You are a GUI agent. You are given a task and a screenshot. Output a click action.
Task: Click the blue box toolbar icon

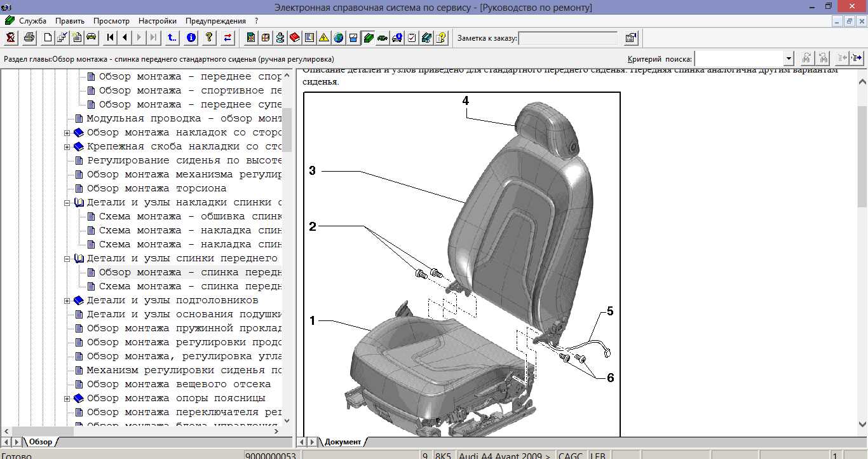[x=353, y=38]
